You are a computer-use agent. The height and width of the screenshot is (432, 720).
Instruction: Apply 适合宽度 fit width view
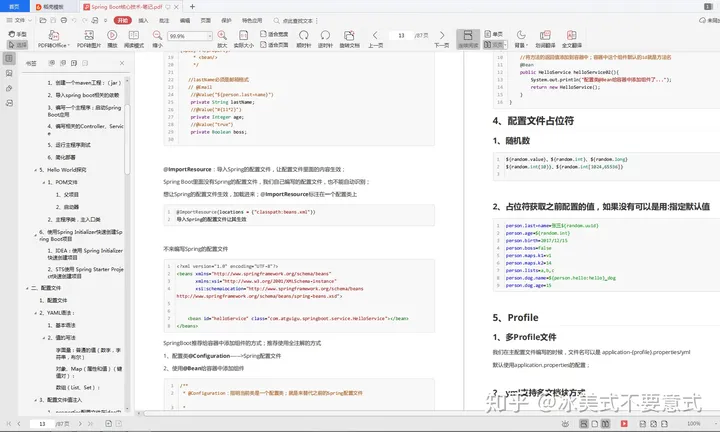(x=274, y=34)
